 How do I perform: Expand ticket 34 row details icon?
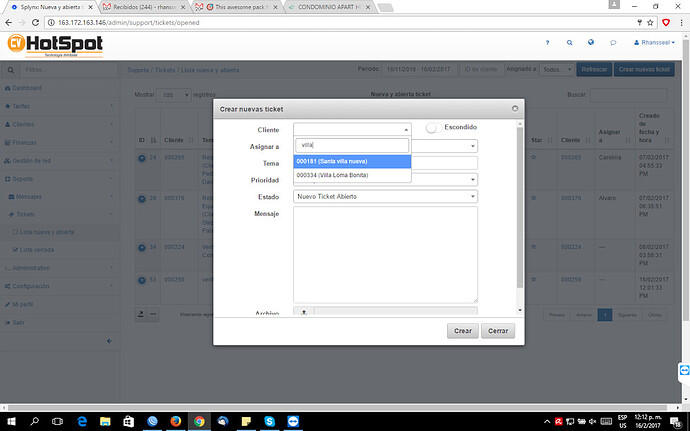pos(142,248)
